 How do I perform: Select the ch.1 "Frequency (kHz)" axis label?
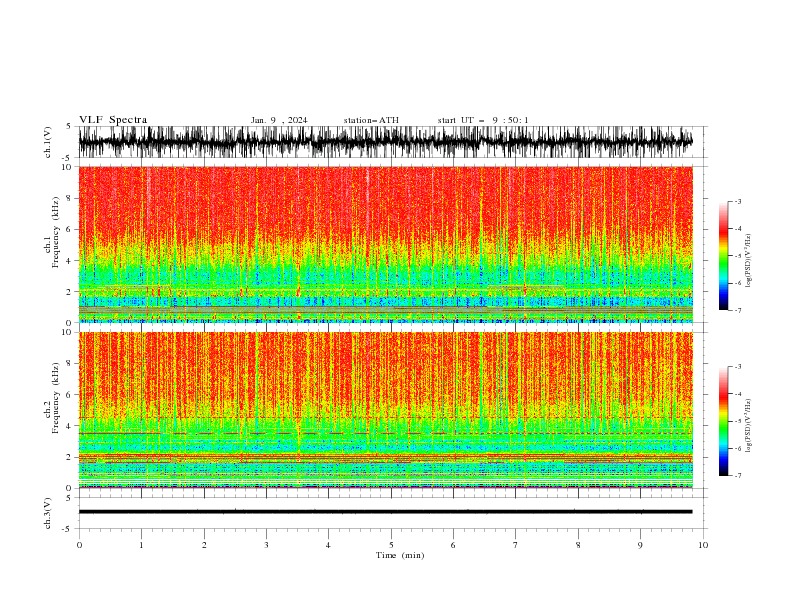tap(56, 232)
